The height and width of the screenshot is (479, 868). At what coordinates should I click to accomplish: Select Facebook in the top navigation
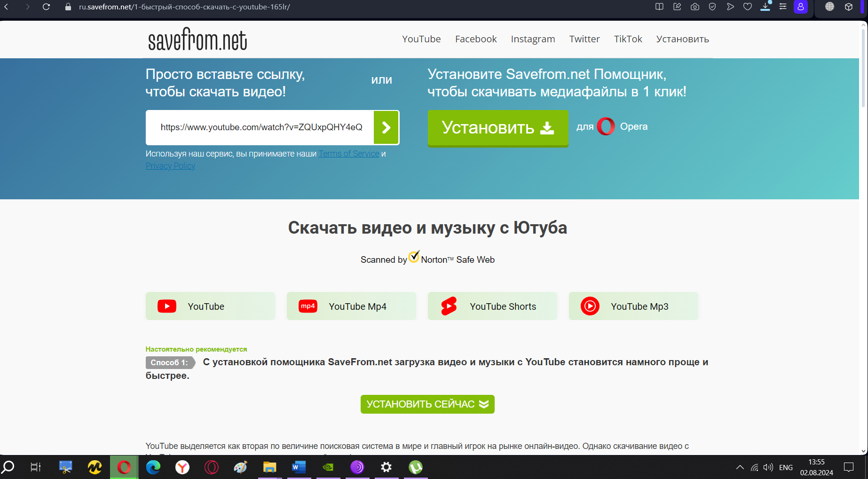click(x=475, y=39)
